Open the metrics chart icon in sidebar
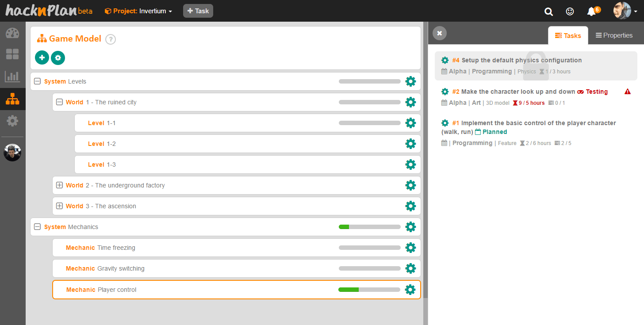This screenshot has height=325, width=644. (x=12, y=76)
